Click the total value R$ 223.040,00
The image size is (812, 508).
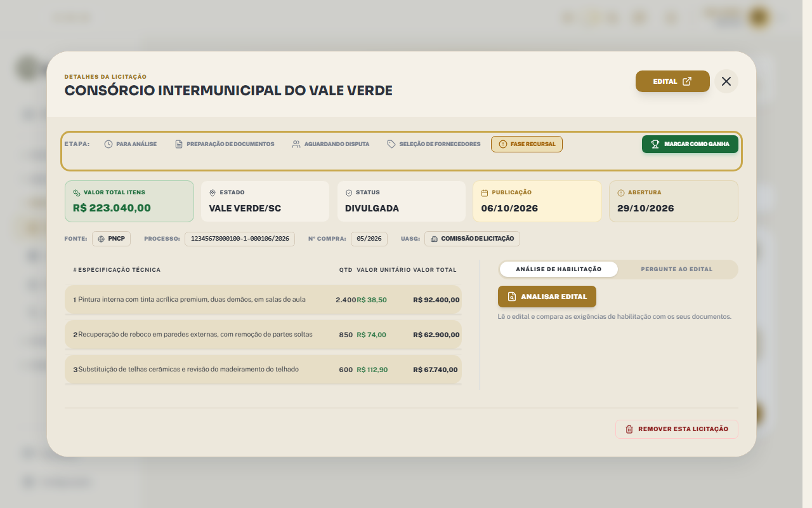tap(112, 208)
